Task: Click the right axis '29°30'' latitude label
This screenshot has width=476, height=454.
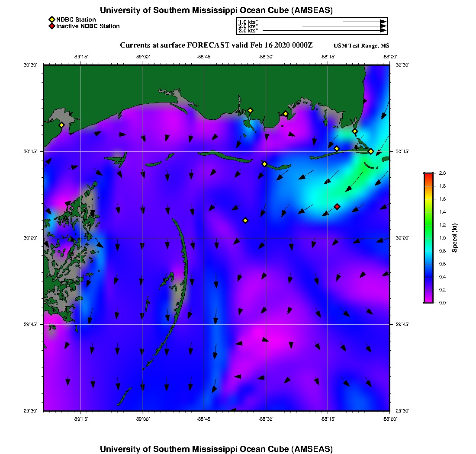Action: pyautogui.click(x=402, y=411)
